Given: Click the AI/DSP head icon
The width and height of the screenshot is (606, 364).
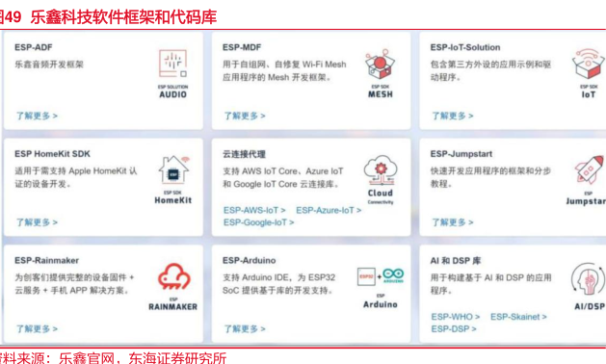Looking at the screenshot, I should [x=589, y=286].
